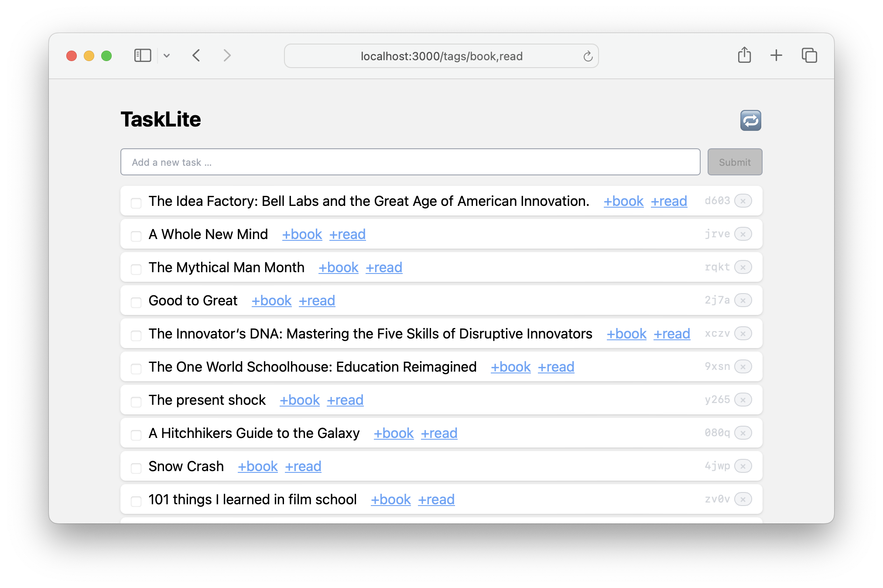This screenshot has width=883, height=588.
Task: Check the Snow Crash task checkbox
Action: tap(136, 468)
